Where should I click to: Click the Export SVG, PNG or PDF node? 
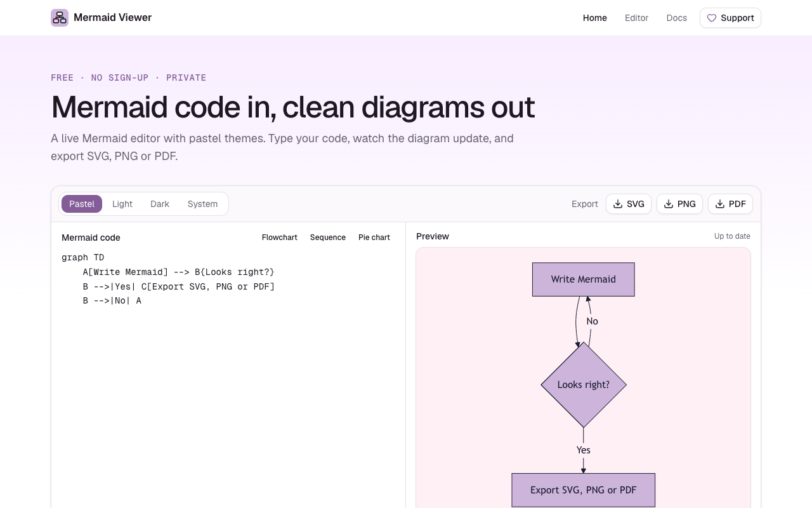pyautogui.click(x=584, y=490)
